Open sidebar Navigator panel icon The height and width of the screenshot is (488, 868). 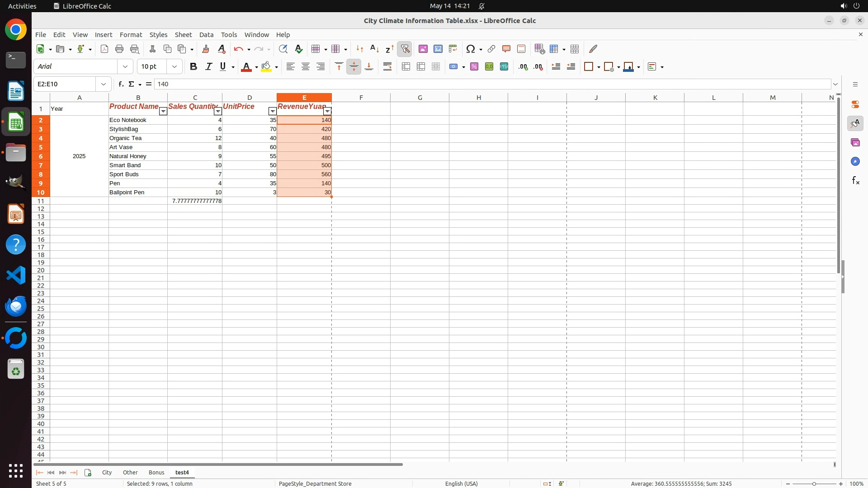(855, 162)
